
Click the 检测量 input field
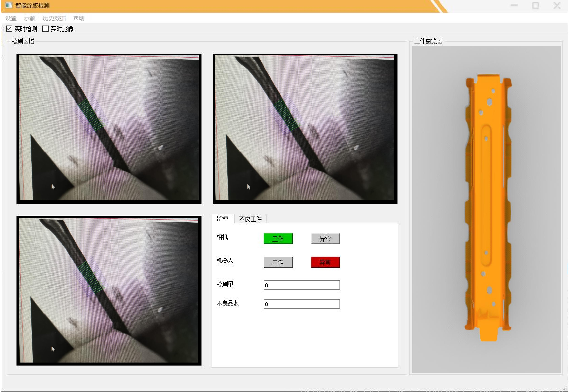[x=302, y=285]
